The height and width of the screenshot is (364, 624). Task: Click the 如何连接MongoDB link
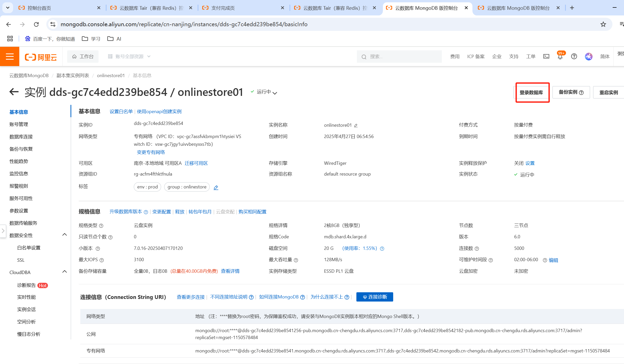(x=279, y=297)
